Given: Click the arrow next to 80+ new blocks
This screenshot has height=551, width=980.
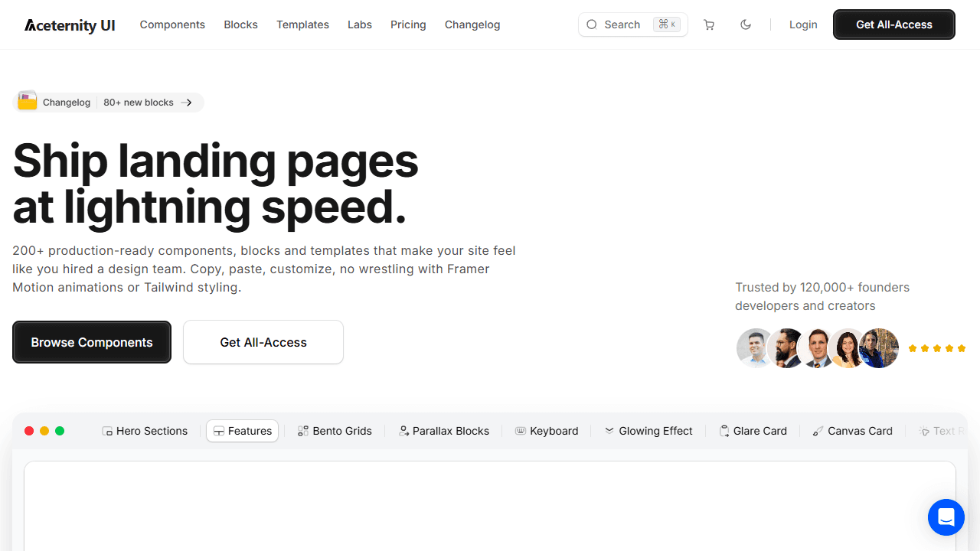Looking at the screenshot, I should tap(187, 103).
